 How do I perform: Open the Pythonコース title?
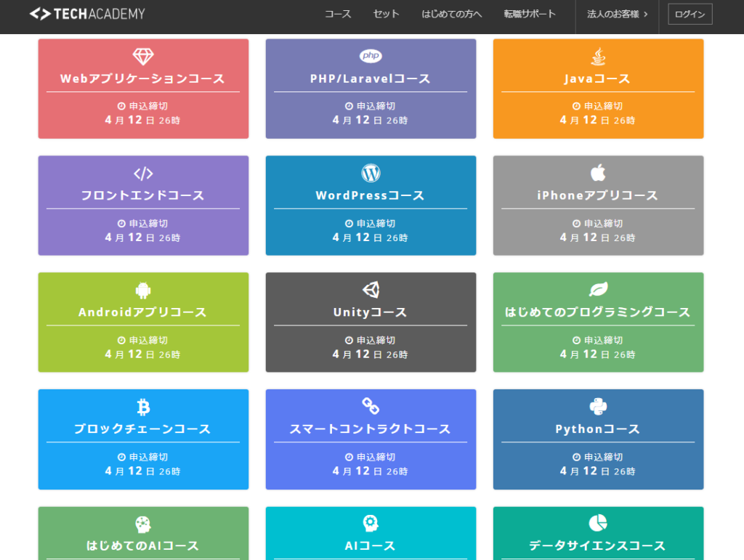598,429
